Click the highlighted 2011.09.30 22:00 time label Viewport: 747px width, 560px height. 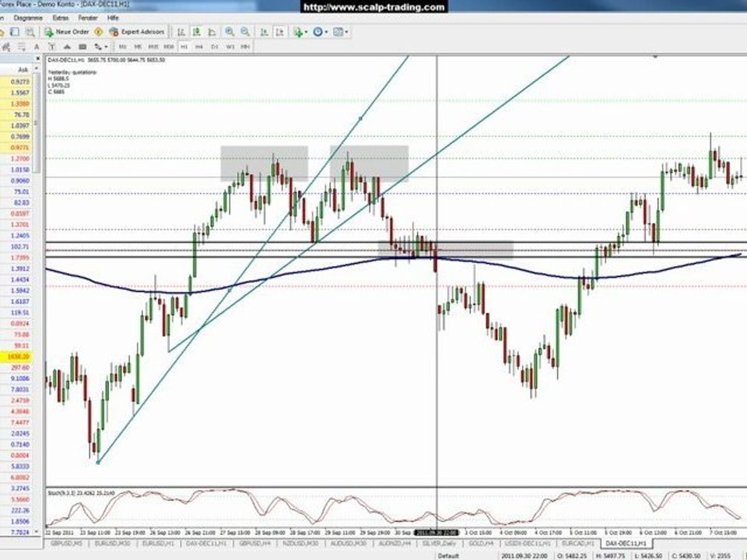pos(437,532)
